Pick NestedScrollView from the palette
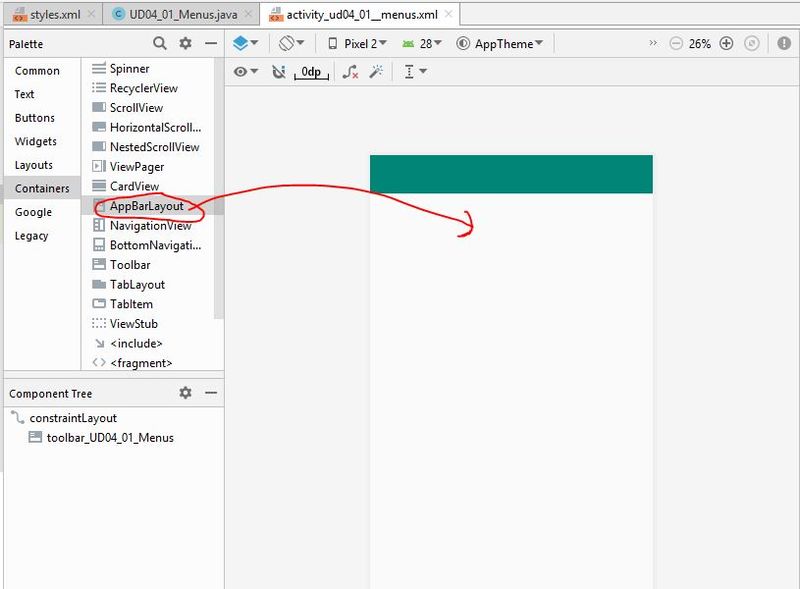The image size is (800, 589). [148, 147]
